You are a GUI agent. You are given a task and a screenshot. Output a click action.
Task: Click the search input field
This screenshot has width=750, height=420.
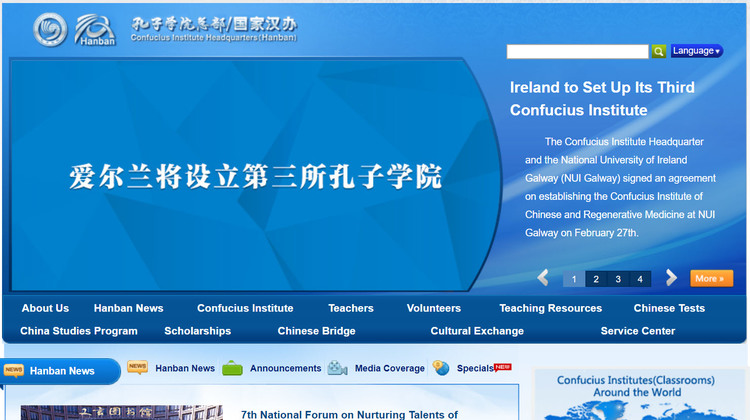(577, 51)
